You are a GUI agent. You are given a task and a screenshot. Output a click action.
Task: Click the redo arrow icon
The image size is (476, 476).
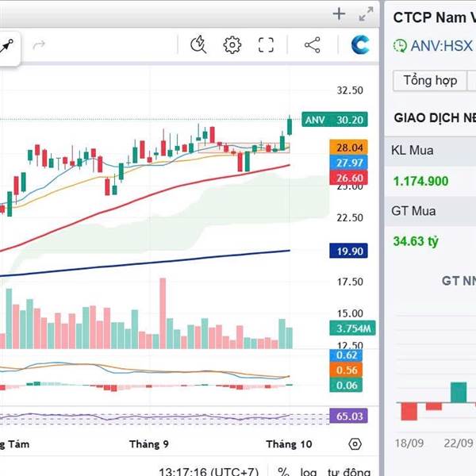tap(39, 45)
